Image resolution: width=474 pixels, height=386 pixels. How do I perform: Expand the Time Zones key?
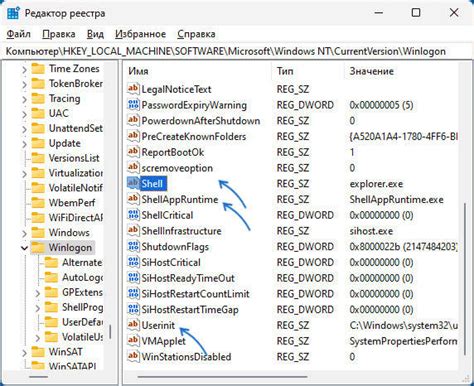pyautogui.click(x=24, y=69)
